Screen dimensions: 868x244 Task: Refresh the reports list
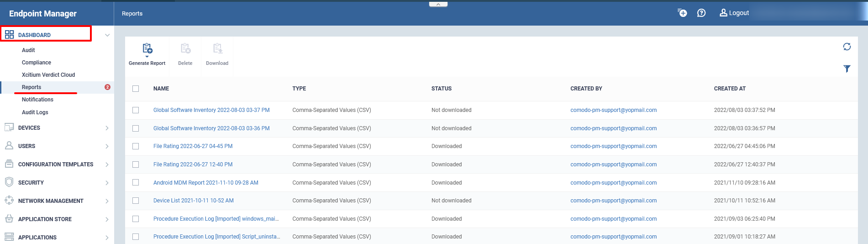[x=847, y=47]
